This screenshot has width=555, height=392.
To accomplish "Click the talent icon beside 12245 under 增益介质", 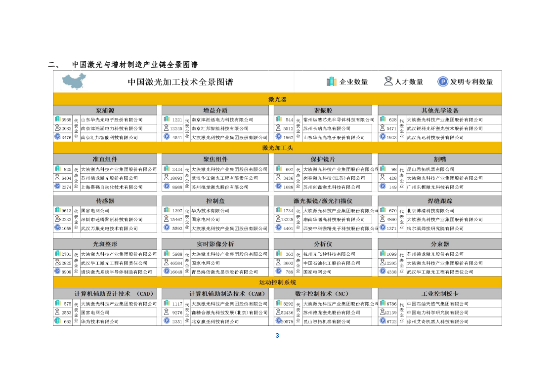I will point(167,128).
